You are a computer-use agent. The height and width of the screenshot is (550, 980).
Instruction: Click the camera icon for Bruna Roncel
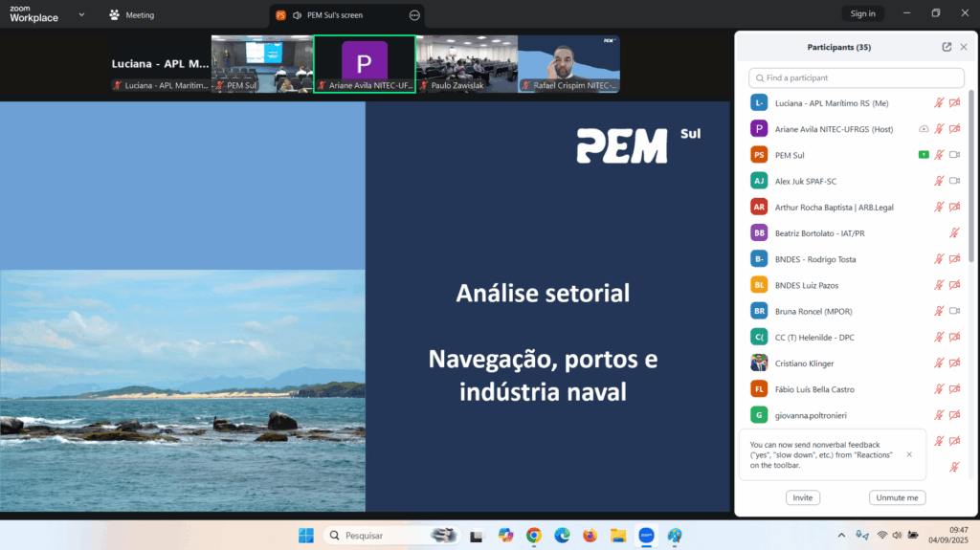pos(954,311)
